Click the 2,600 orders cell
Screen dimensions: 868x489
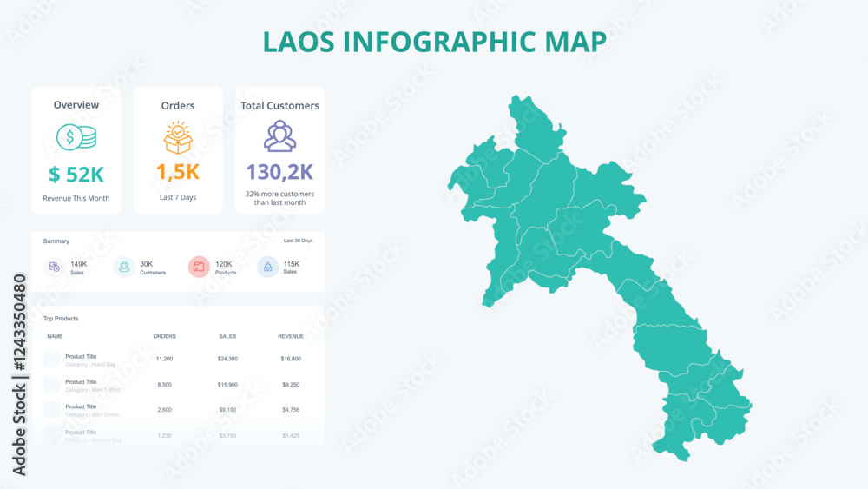point(164,410)
